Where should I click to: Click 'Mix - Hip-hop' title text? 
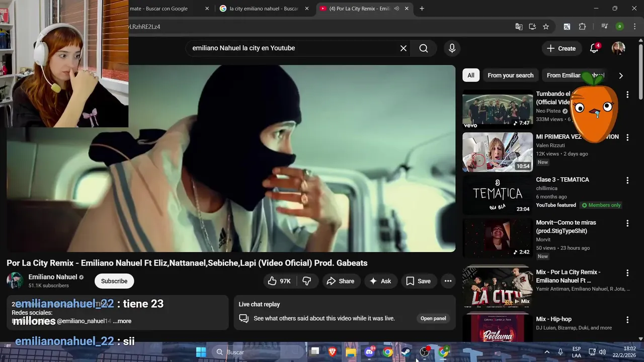tap(553, 319)
